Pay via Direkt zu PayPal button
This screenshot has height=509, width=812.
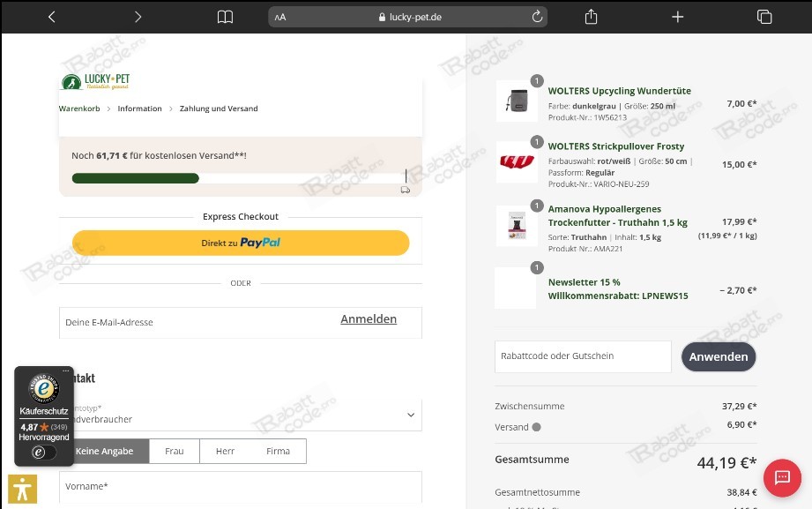[241, 243]
